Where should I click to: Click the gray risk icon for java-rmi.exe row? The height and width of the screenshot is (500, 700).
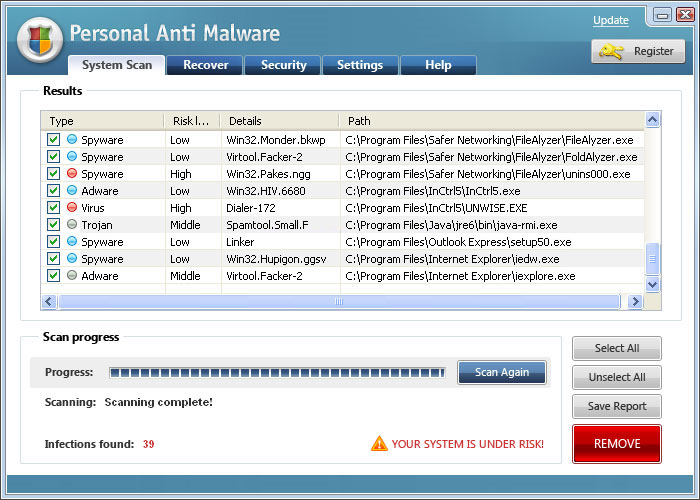point(72,224)
